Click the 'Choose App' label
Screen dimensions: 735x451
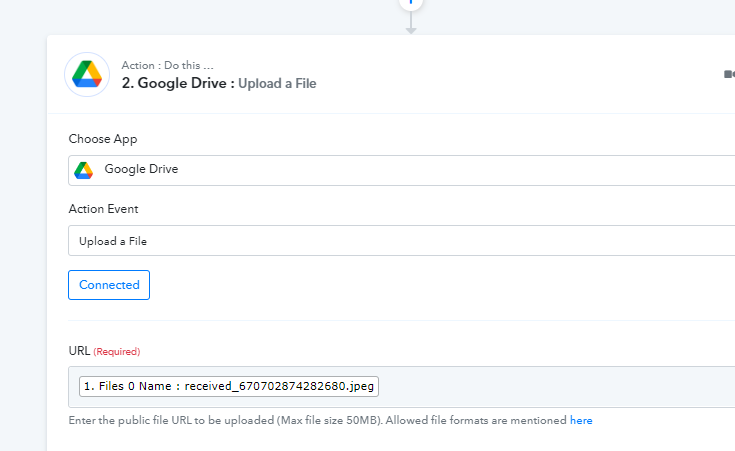point(103,139)
